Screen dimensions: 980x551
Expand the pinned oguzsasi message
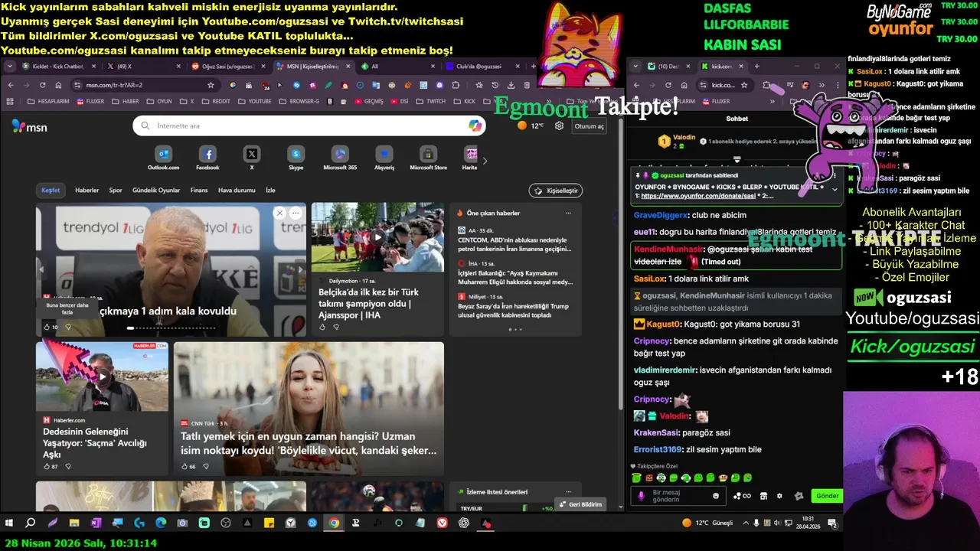(835, 190)
